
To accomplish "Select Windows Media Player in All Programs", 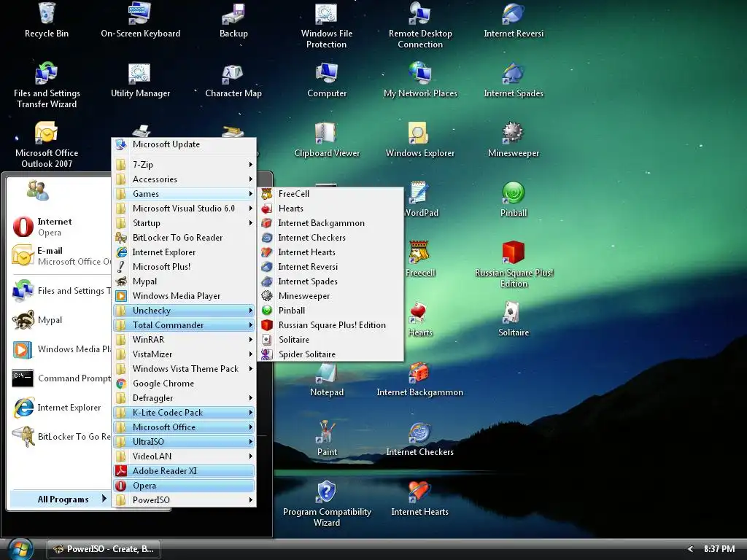I will tap(184, 296).
